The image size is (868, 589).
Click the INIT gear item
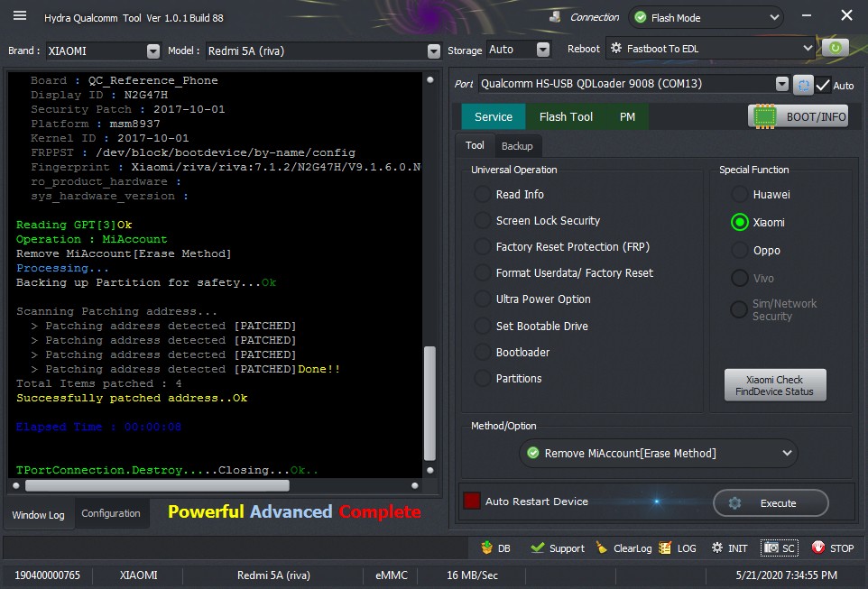(729, 548)
